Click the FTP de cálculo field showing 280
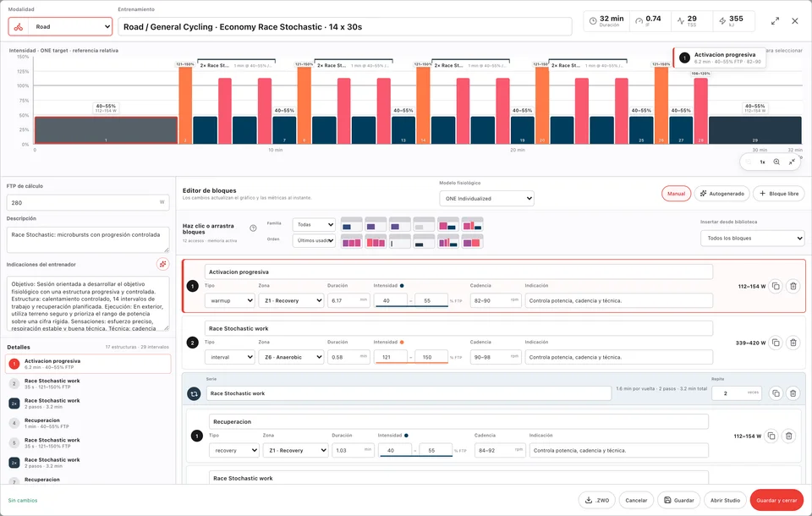Screen dimensions: 812x516 [x=88, y=202]
